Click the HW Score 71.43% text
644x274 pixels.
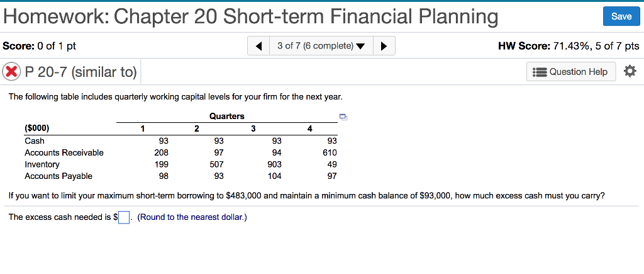(569, 46)
